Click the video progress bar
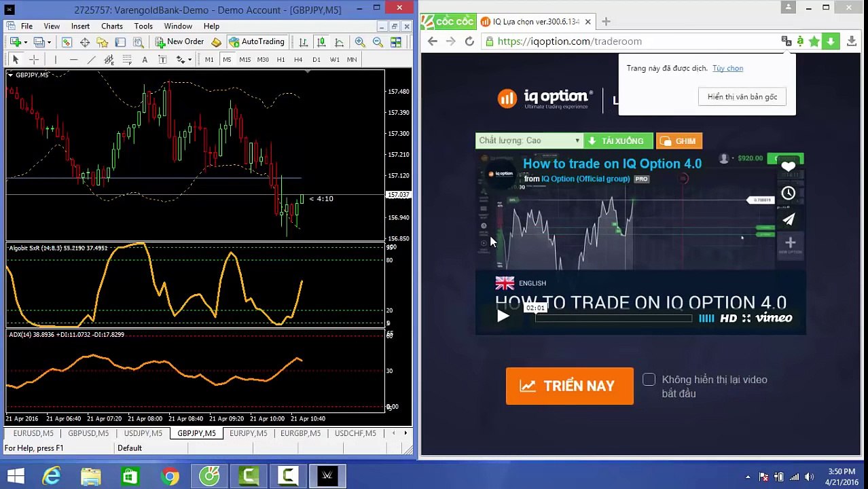 click(613, 318)
